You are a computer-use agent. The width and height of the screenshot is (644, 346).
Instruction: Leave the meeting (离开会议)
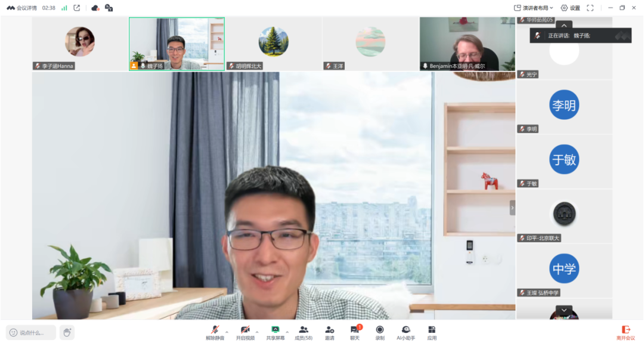pyautogui.click(x=626, y=332)
